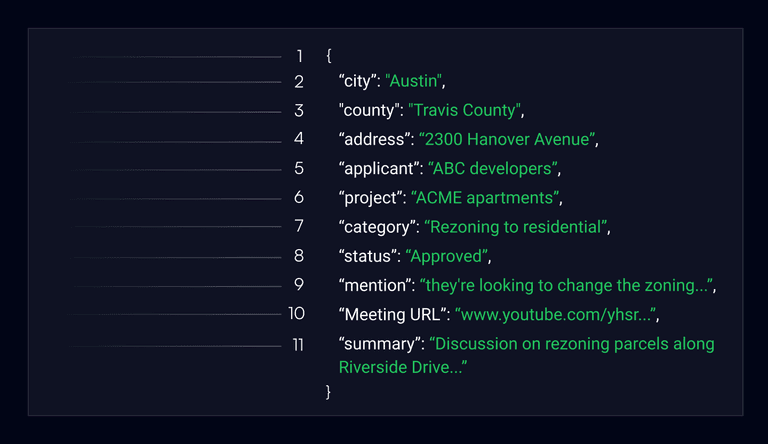Click the "Travis County" value

point(464,110)
